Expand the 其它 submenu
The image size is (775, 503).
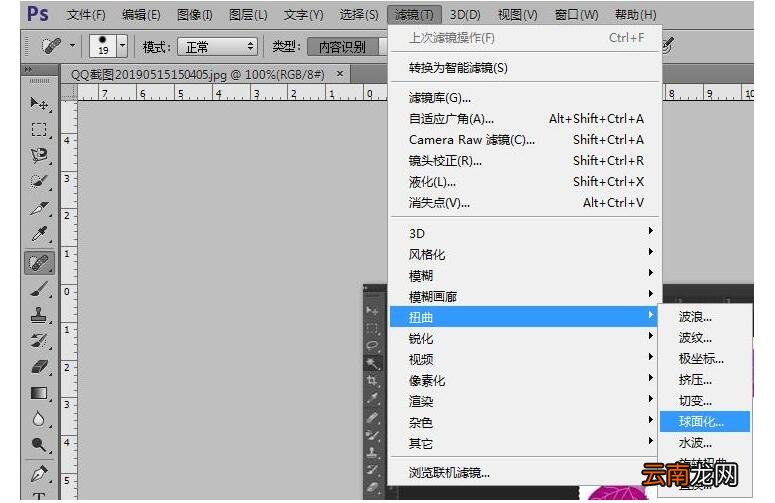point(525,443)
